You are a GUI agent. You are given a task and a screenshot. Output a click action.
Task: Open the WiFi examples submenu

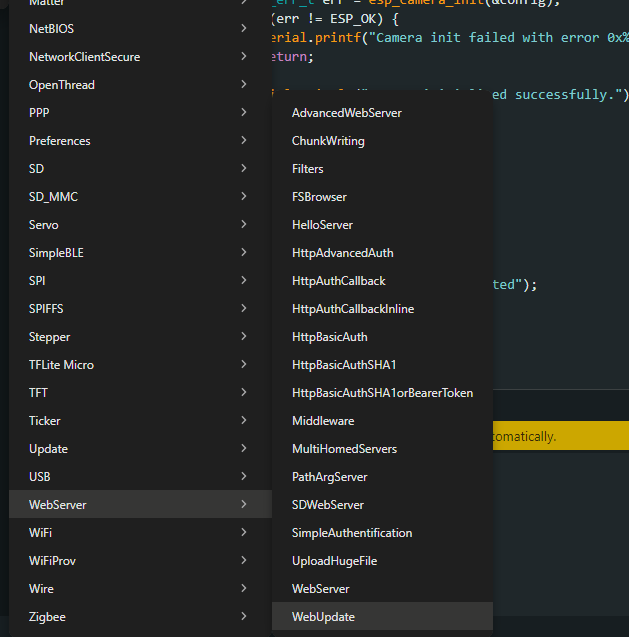[x=140, y=533]
